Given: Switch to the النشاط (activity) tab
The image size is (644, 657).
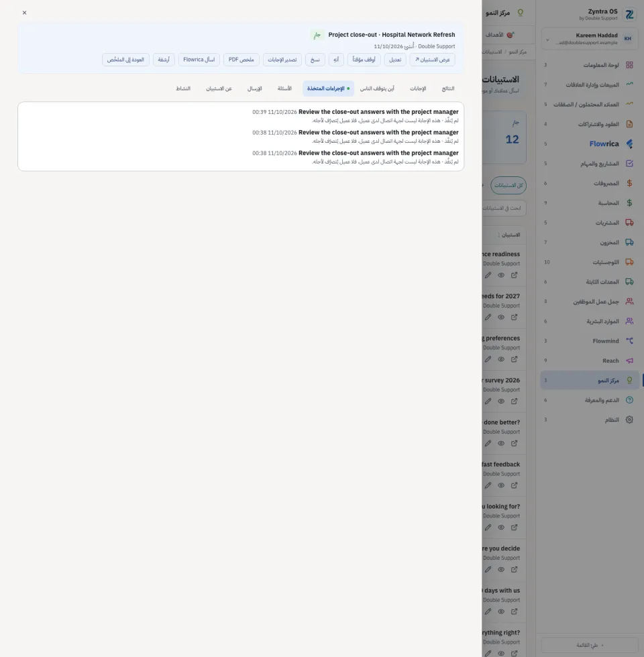Looking at the screenshot, I should tap(183, 88).
